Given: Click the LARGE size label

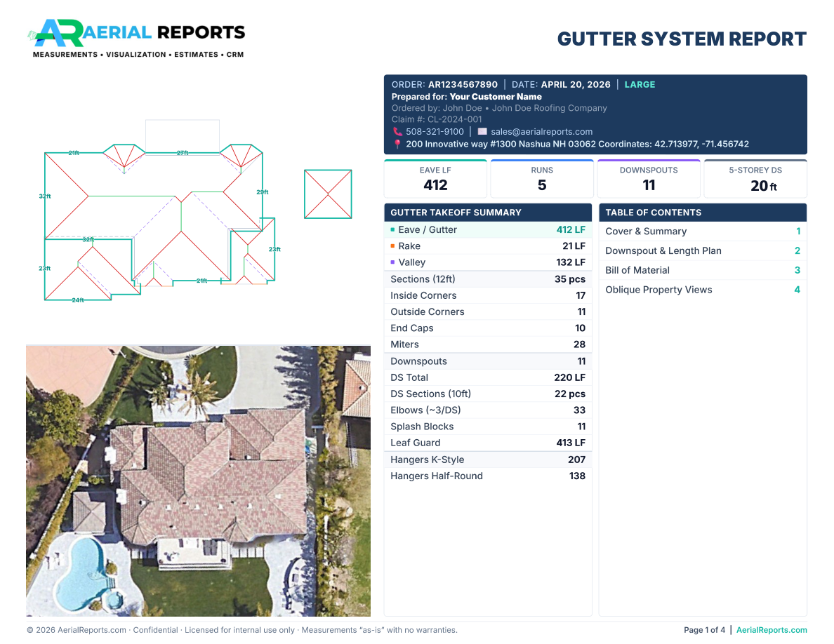Looking at the screenshot, I should click(640, 84).
